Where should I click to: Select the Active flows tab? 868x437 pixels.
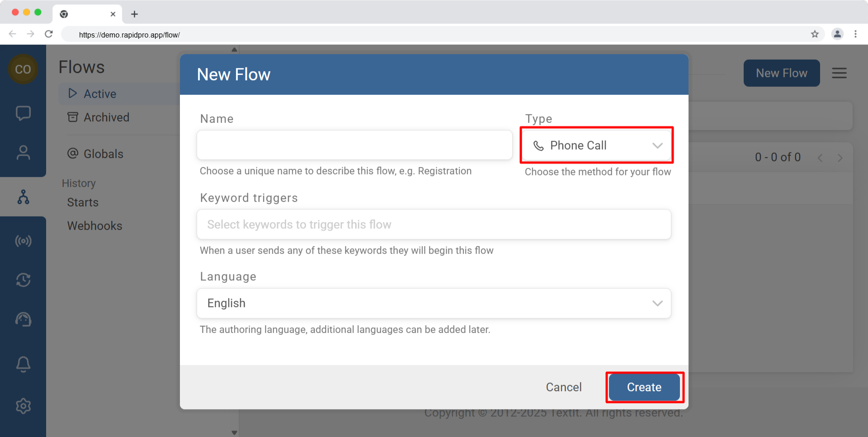[x=99, y=94]
